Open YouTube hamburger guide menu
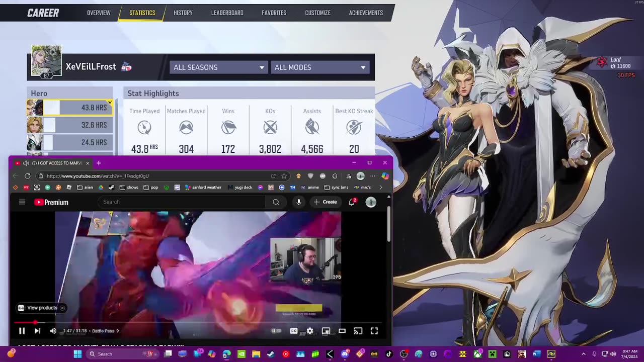 22,202
